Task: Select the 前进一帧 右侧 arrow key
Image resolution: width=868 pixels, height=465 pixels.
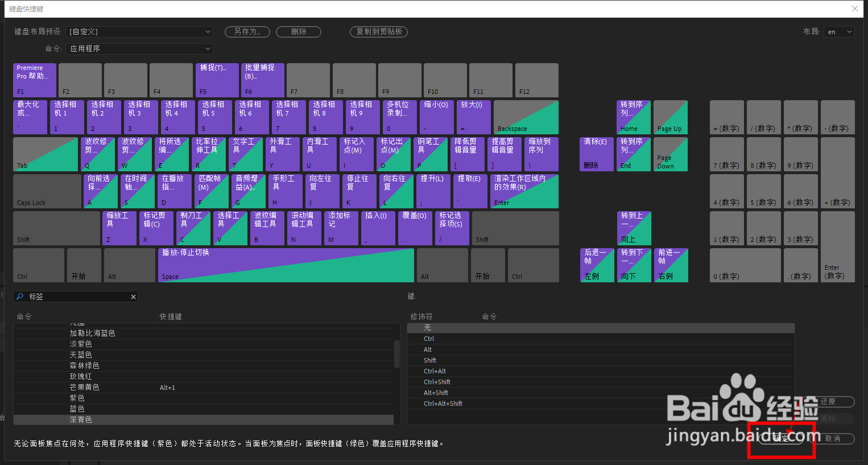Action: (x=671, y=265)
